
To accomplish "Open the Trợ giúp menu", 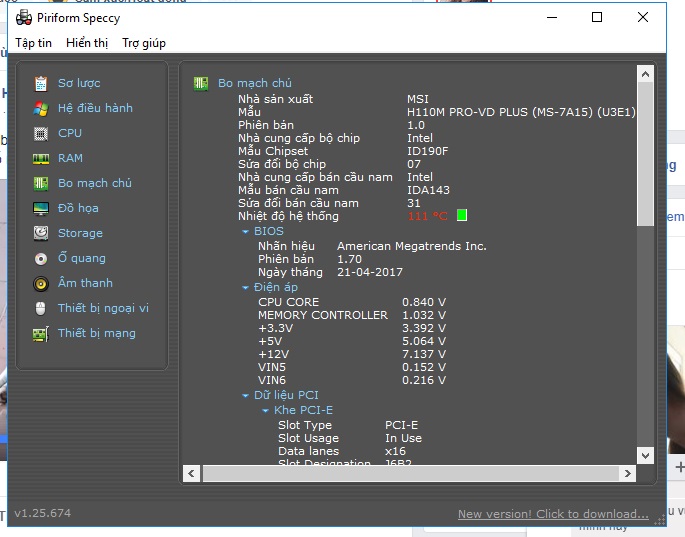I will pyautogui.click(x=144, y=43).
